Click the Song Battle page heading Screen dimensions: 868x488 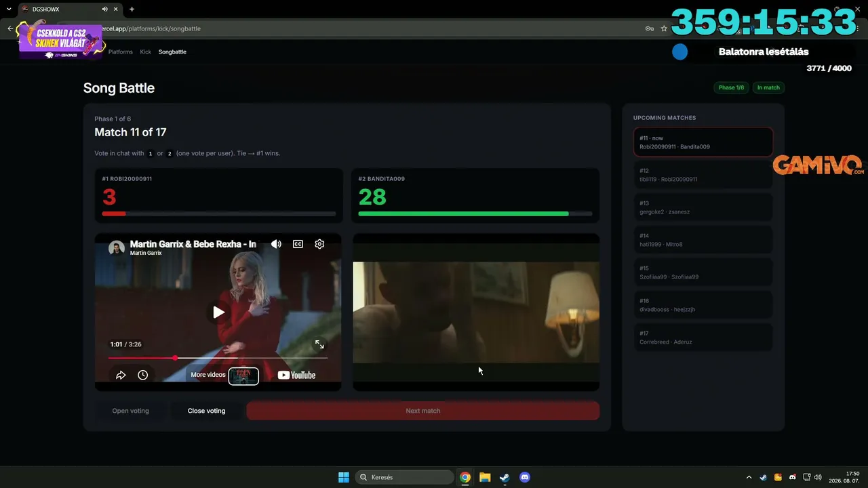click(x=119, y=88)
